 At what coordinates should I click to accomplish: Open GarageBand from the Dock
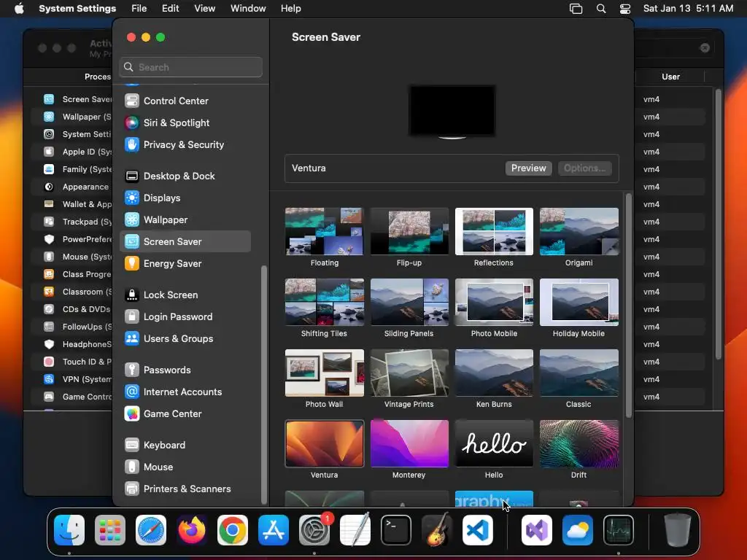[x=437, y=530]
